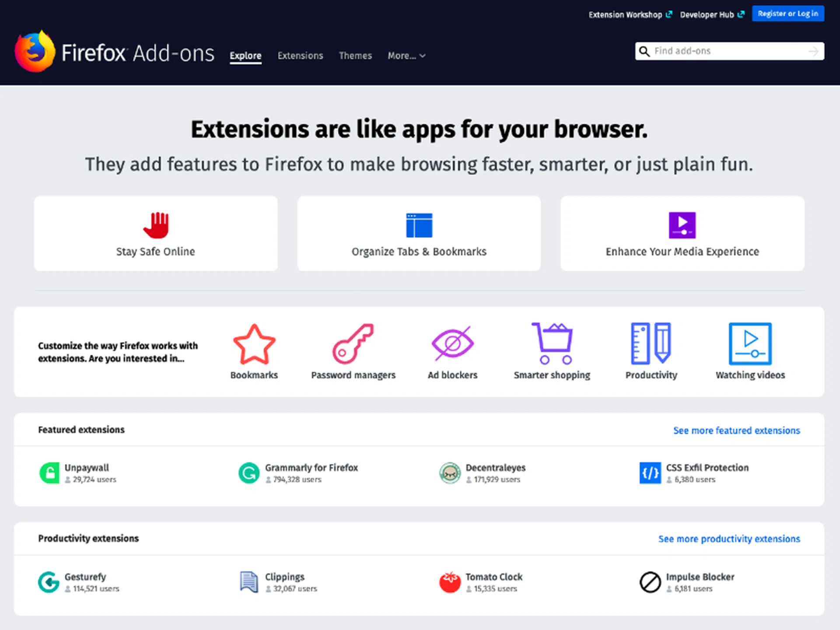
Task: Click the Firefox logo icon
Action: [35, 52]
